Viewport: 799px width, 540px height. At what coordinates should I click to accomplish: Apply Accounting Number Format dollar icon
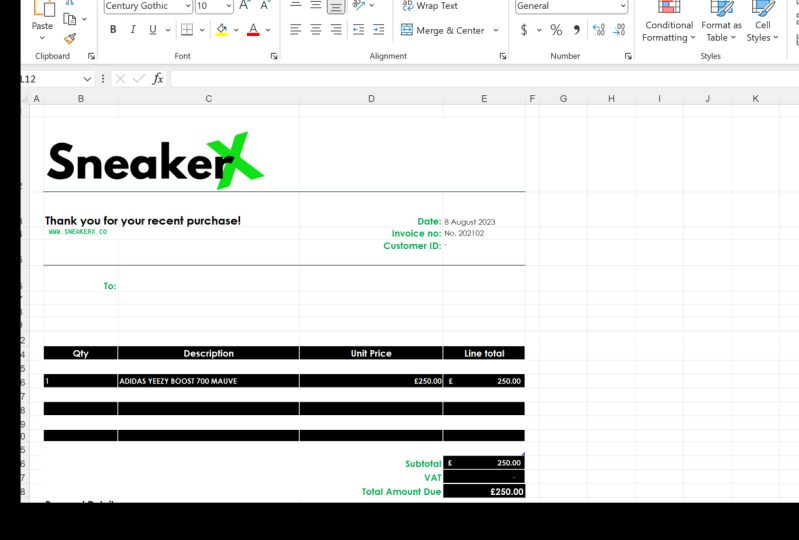click(x=524, y=30)
